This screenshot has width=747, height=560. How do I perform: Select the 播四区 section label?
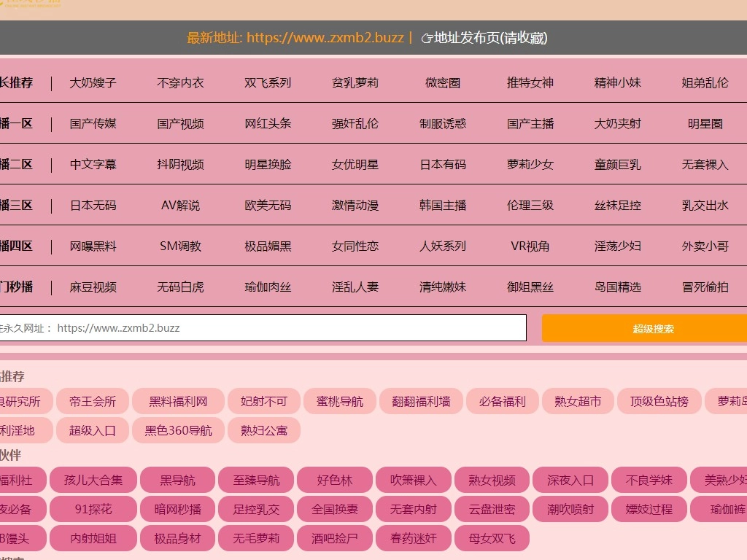point(15,246)
